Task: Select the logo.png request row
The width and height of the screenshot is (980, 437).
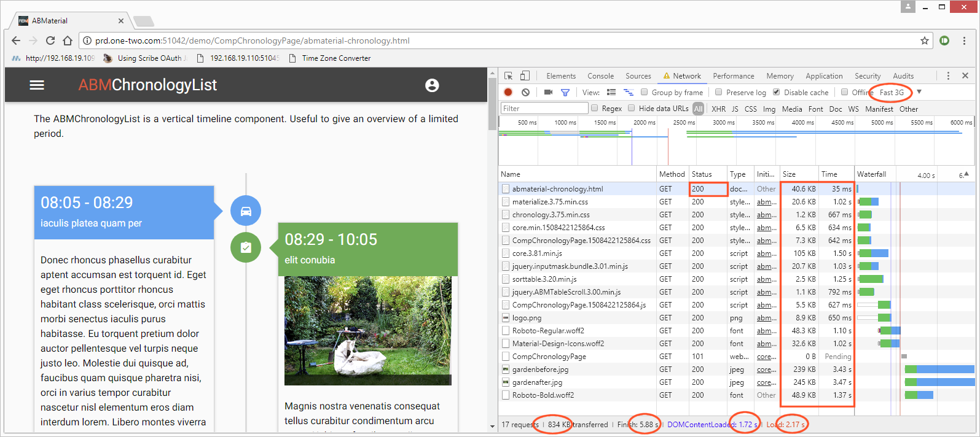Action: pos(737,318)
